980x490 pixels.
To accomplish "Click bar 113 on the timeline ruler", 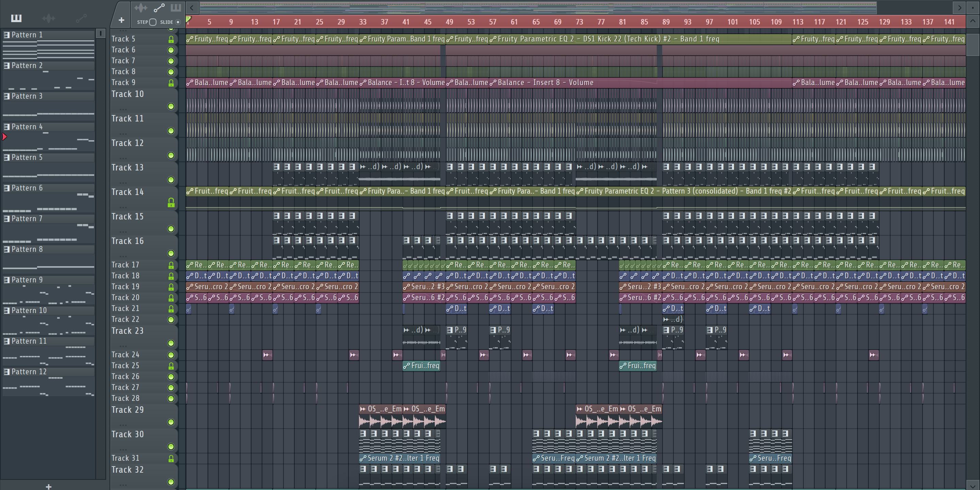I will [798, 22].
